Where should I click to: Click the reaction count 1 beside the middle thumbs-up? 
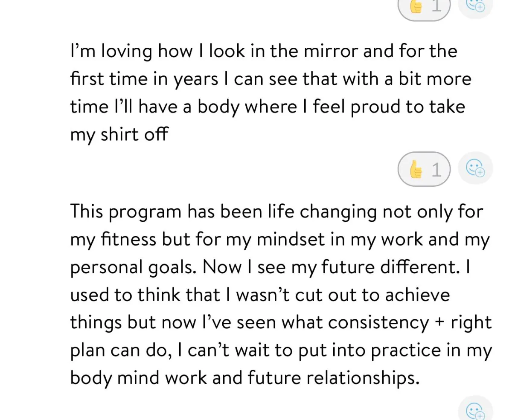tap(436, 170)
